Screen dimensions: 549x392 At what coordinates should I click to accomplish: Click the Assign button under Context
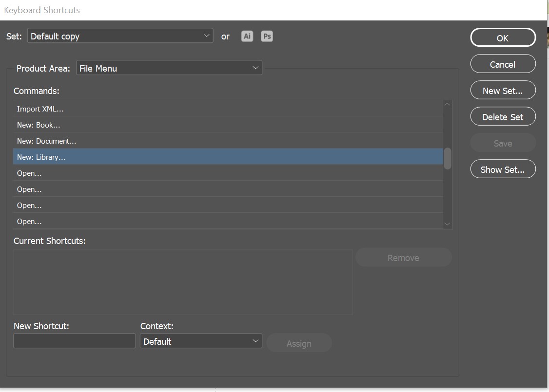coord(299,343)
